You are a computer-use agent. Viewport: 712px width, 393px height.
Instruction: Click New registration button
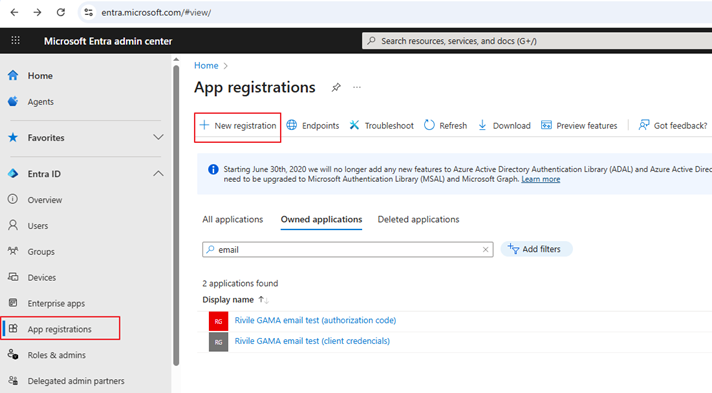pyautogui.click(x=237, y=125)
